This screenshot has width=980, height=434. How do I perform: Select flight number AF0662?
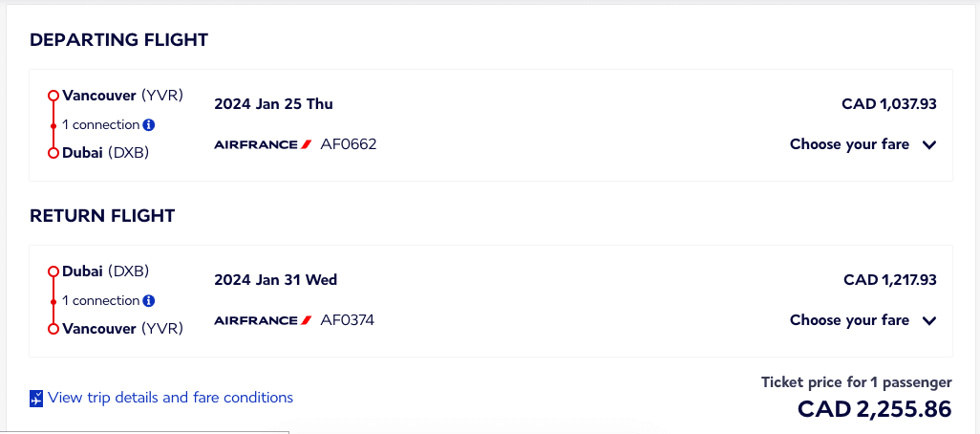[348, 144]
